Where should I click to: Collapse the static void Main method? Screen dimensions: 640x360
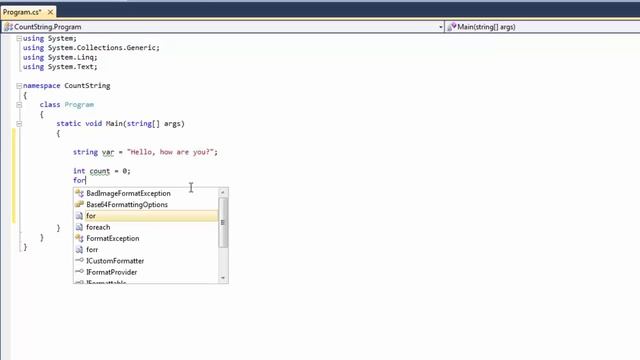pyautogui.click(x=19, y=124)
